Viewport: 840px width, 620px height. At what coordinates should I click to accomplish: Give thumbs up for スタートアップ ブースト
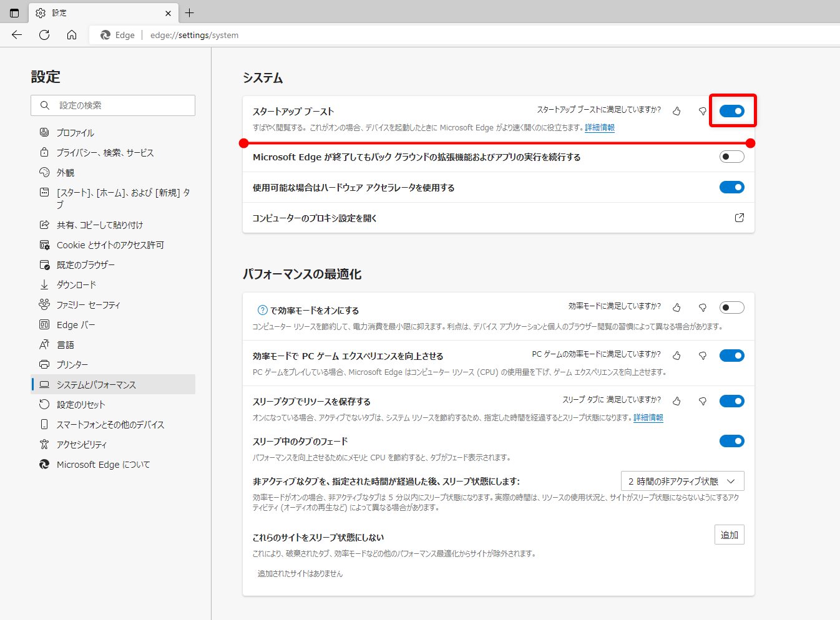[x=676, y=110]
